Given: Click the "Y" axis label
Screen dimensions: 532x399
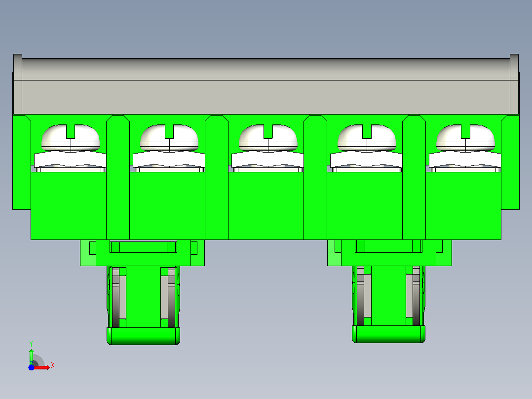Looking at the screenshot, I should pos(31,344).
